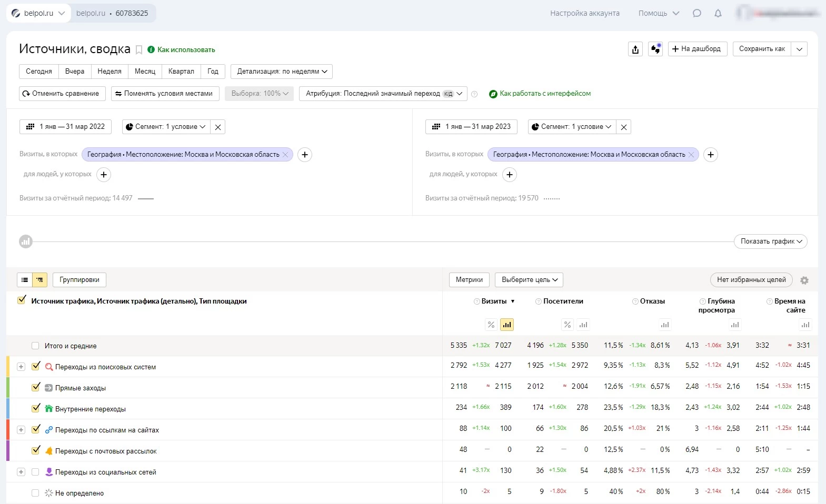Open the Как использовать link
The image size is (826, 504).
[x=186, y=50]
